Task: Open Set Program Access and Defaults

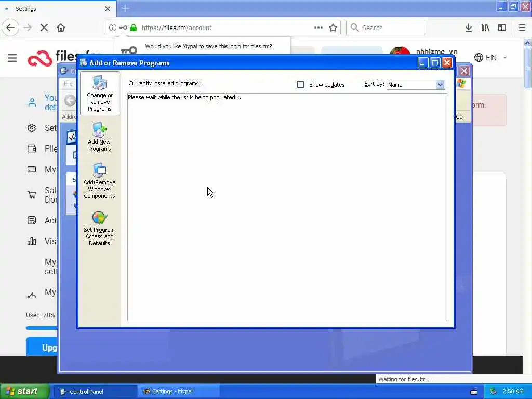Action: point(99,229)
